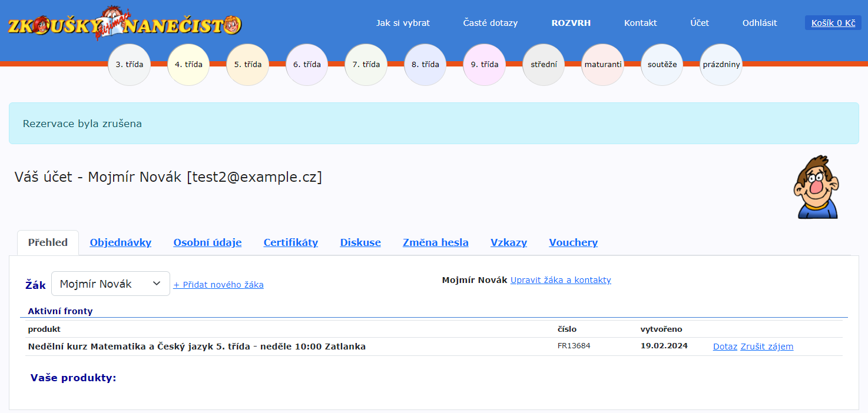
Task: Open the Košík 0 Kč cart button
Action: 833,23
